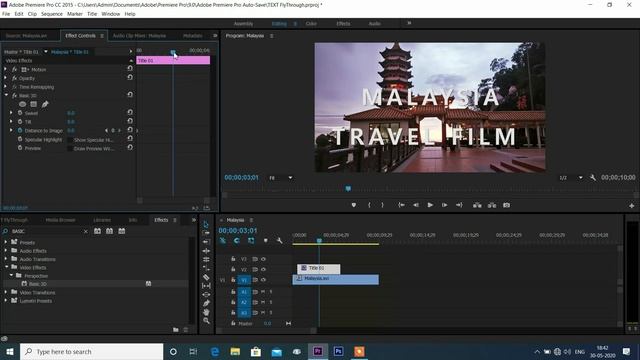The width and height of the screenshot is (640, 360).
Task: Open Program Monitor zoom level Fit dropdown
Action: 280,178
